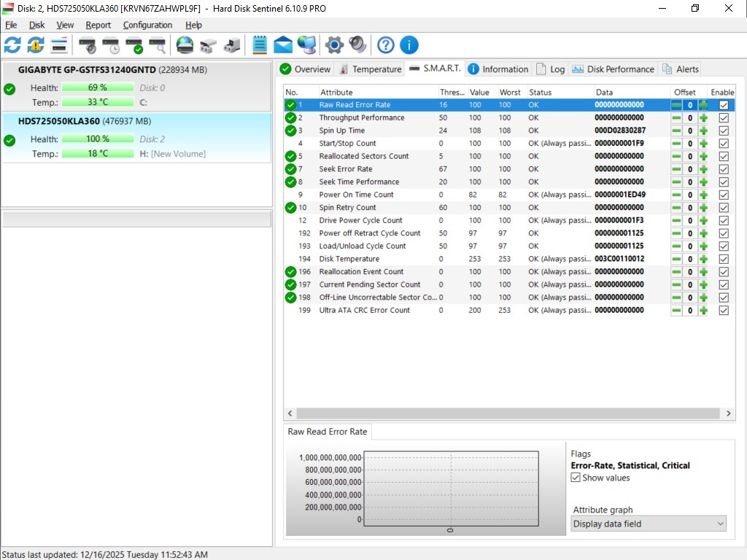747x560 pixels.
Task: Click the refresh icon with warning triangle
Action: 36,45
